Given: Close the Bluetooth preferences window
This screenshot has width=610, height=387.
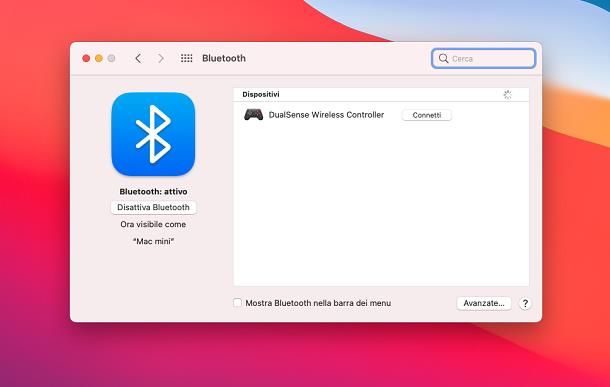Looking at the screenshot, I should click(x=86, y=58).
